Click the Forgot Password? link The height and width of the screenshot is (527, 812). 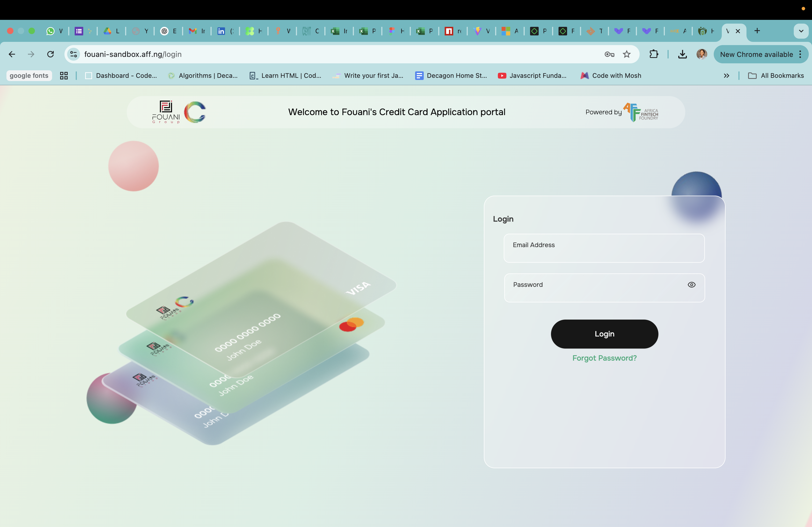[604, 358]
